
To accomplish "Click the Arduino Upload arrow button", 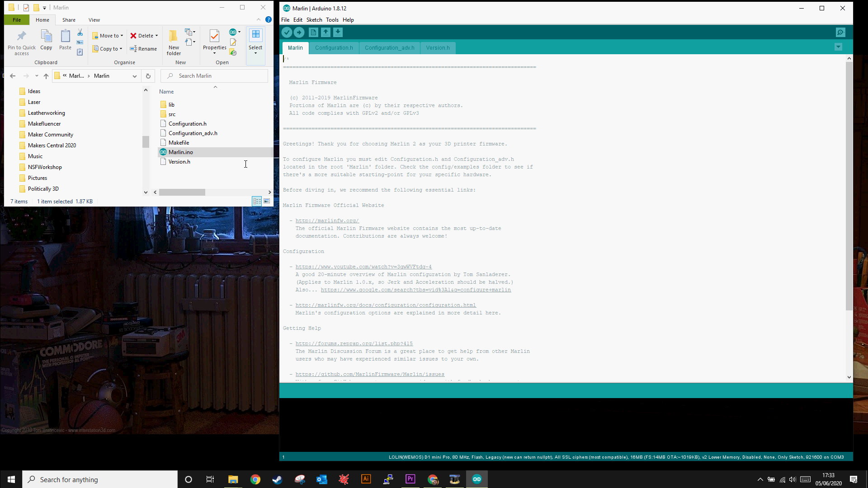I will click(x=299, y=32).
